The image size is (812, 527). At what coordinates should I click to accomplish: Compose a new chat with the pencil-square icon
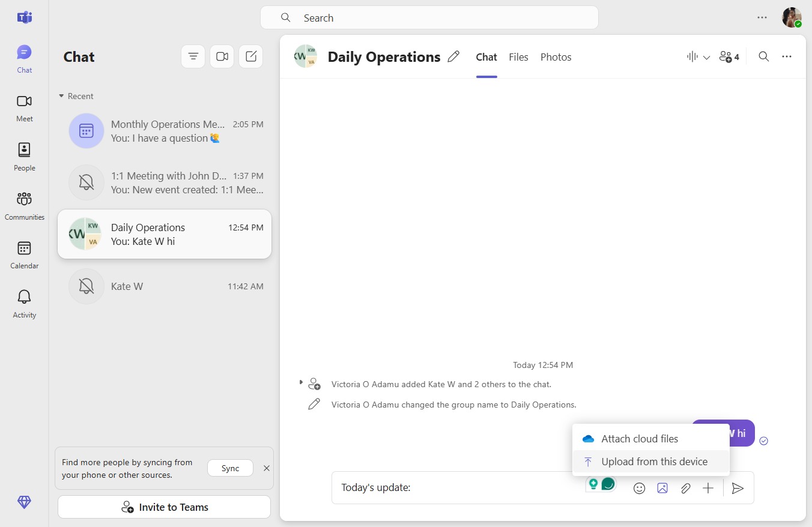(x=251, y=56)
